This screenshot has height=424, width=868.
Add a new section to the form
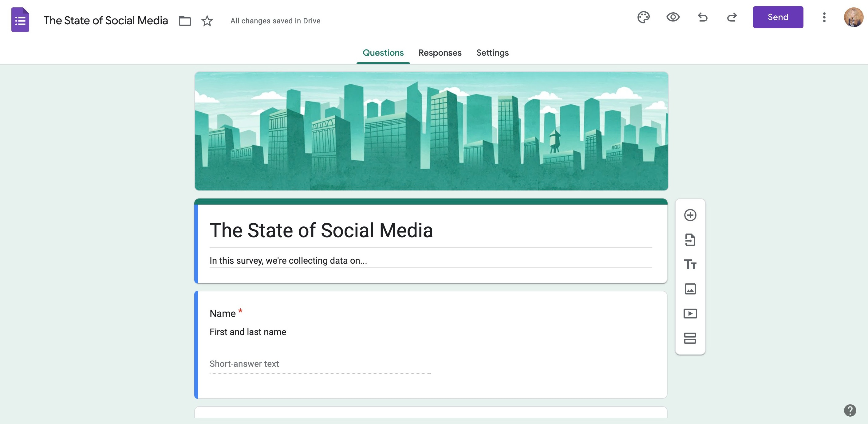(x=690, y=338)
